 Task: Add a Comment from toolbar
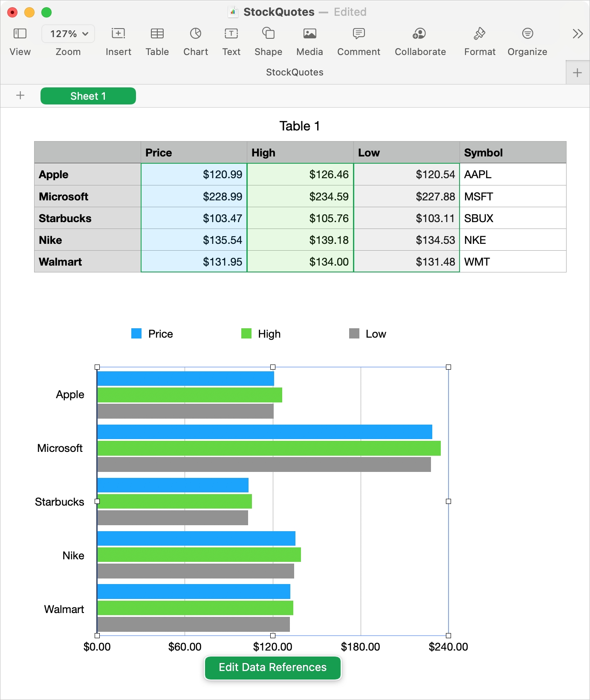coord(359,34)
